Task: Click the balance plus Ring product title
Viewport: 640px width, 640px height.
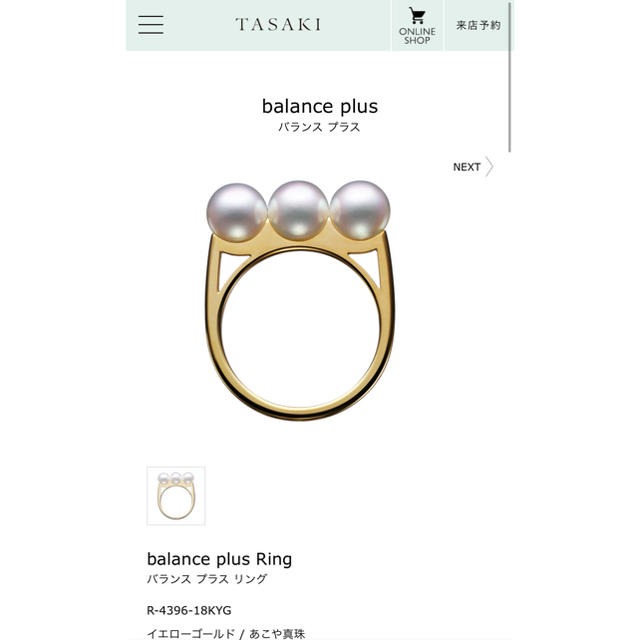Action: click(x=219, y=559)
